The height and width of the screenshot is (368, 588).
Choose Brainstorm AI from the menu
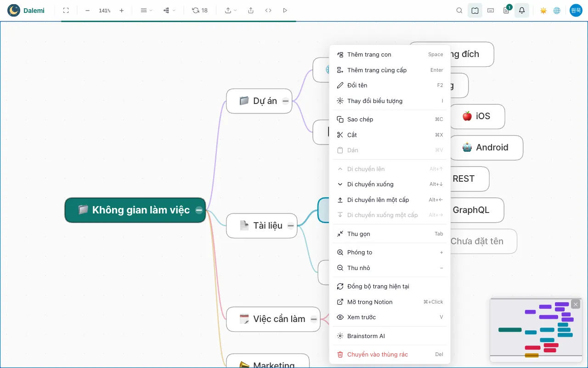(x=390, y=336)
